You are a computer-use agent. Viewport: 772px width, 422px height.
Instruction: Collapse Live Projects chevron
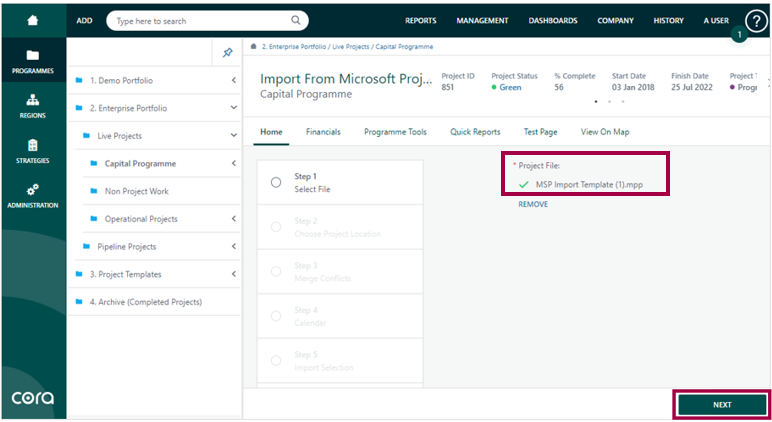[x=234, y=135]
